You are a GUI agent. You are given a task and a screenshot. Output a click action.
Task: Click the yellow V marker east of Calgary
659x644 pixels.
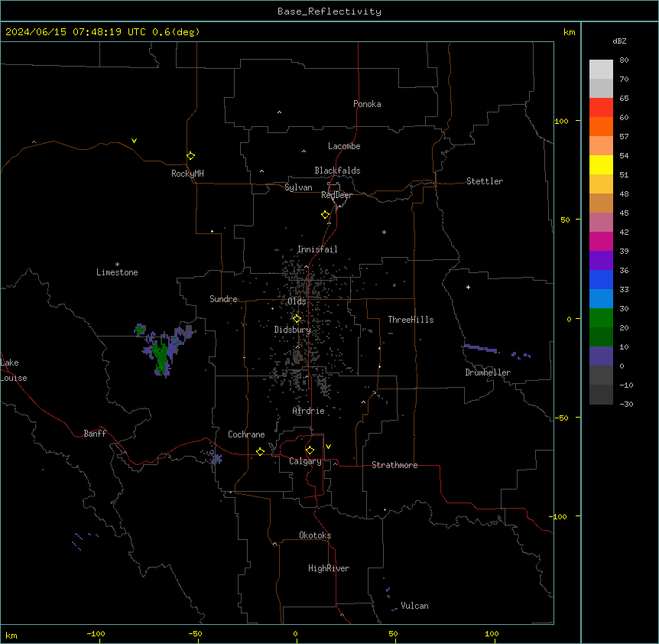[x=328, y=447]
